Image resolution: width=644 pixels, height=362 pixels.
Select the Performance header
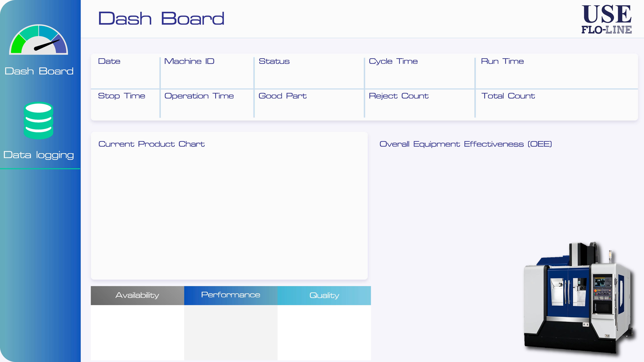coord(231,296)
